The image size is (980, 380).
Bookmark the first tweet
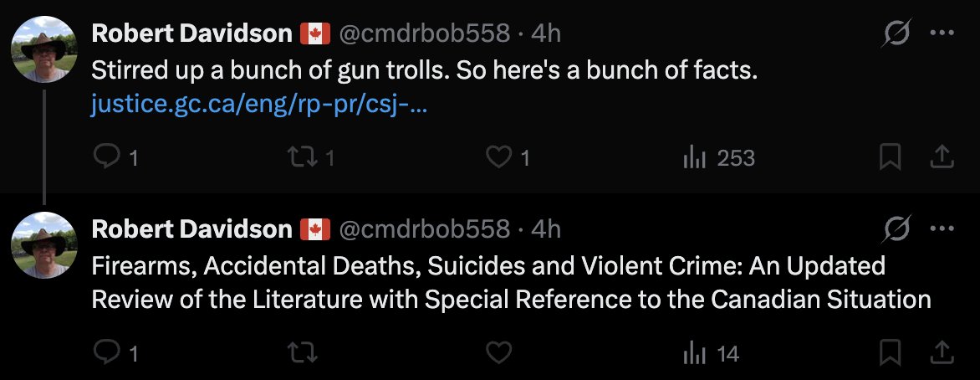click(891, 157)
